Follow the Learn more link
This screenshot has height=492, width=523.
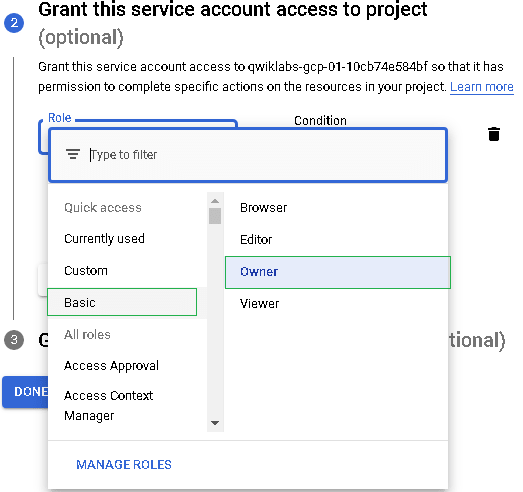click(x=482, y=87)
